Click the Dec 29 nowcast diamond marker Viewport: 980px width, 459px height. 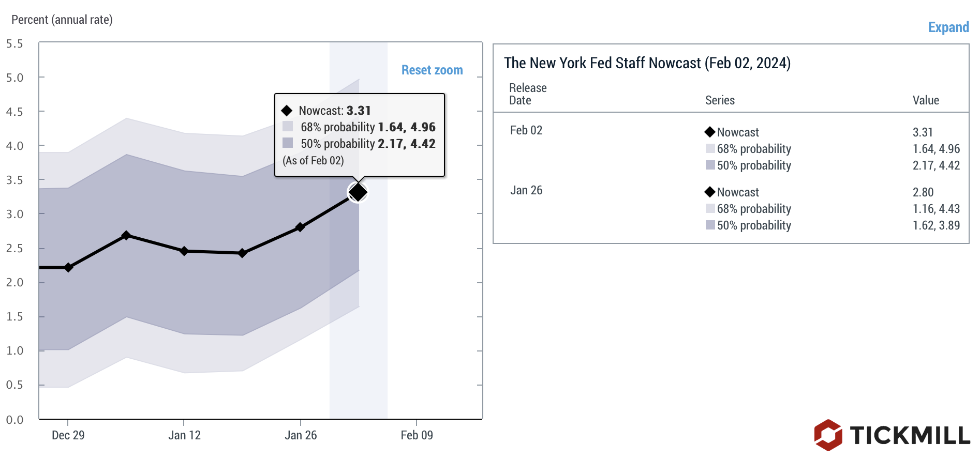click(68, 267)
